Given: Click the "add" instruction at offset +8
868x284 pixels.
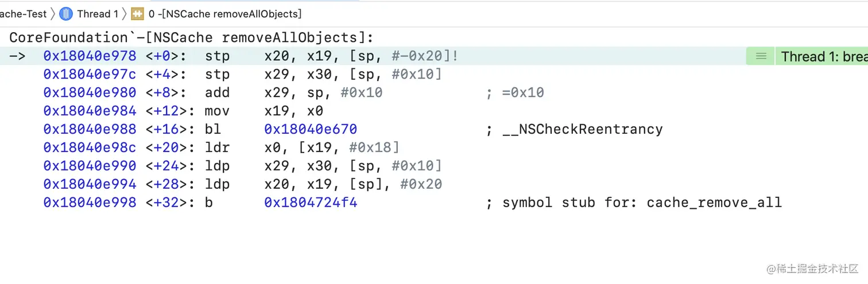Looking at the screenshot, I should coord(217,93).
